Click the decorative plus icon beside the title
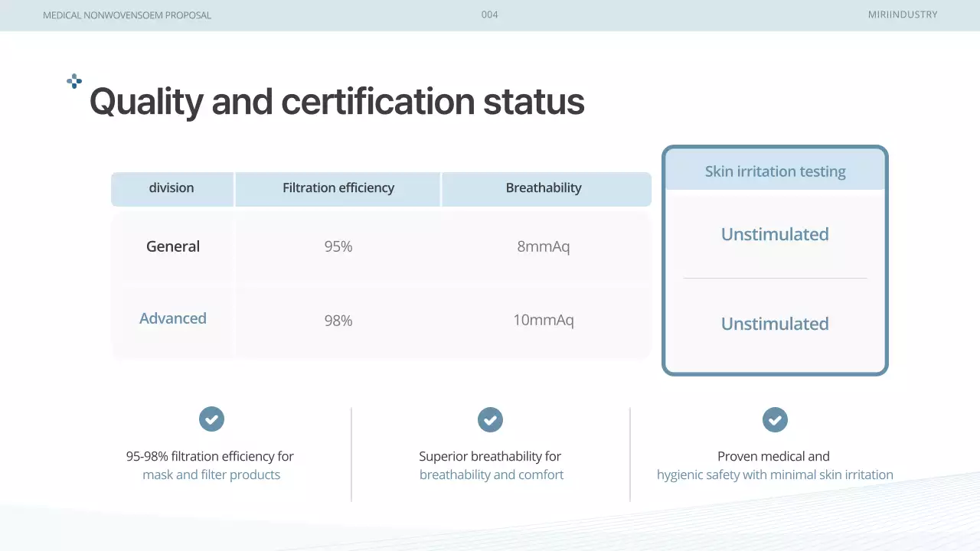 [74, 81]
